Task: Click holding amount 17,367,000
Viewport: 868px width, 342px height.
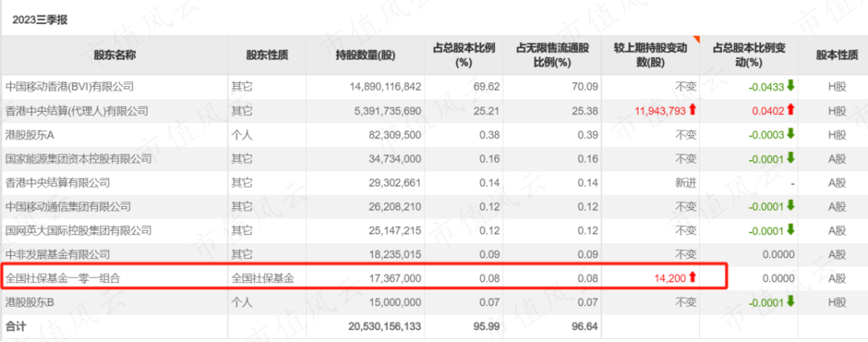Action: (394, 278)
